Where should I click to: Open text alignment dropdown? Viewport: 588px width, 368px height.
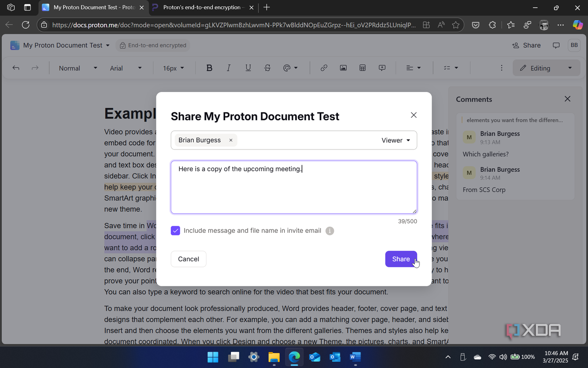[413, 68]
